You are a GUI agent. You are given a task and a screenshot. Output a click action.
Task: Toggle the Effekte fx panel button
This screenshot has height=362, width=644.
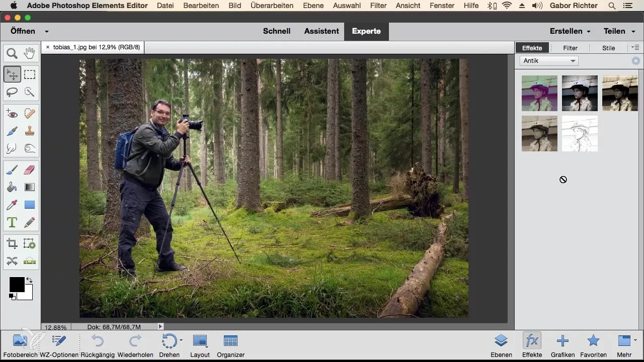click(x=532, y=345)
